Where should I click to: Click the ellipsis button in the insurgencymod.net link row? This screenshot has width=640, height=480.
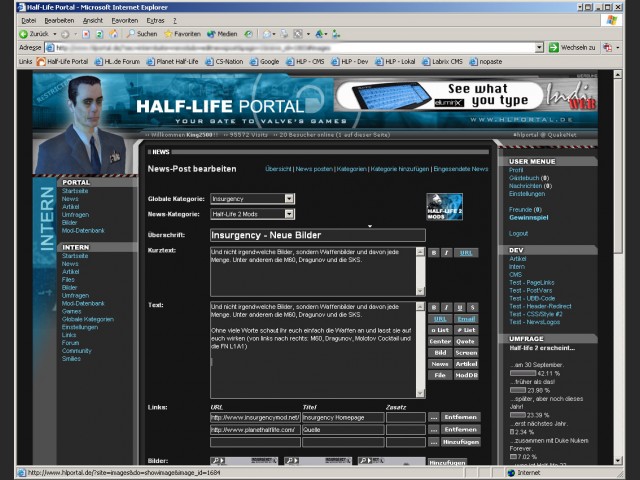point(434,418)
